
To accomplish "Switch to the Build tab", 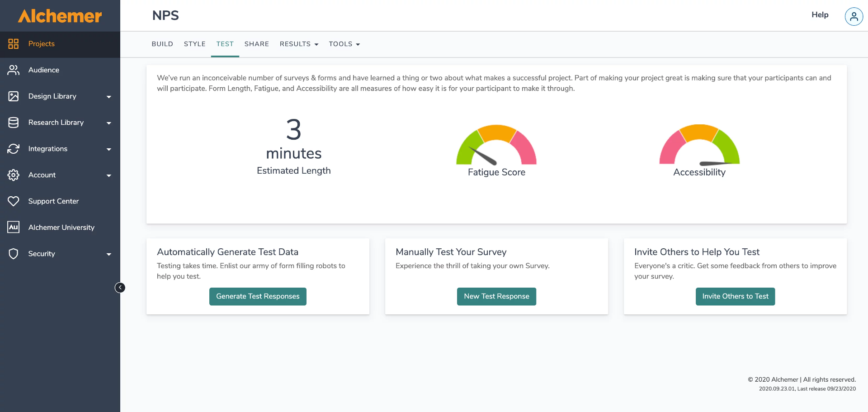I will [162, 44].
